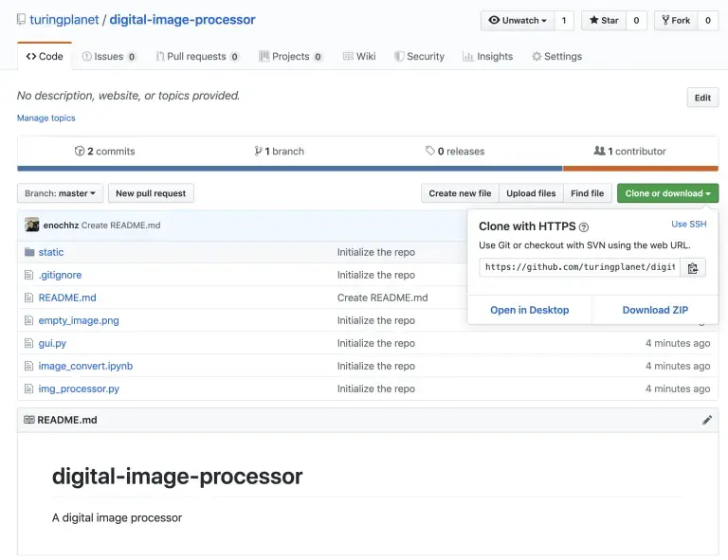Fork the digital-image-processor repository
This screenshot has height=560, width=728.
tap(676, 21)
